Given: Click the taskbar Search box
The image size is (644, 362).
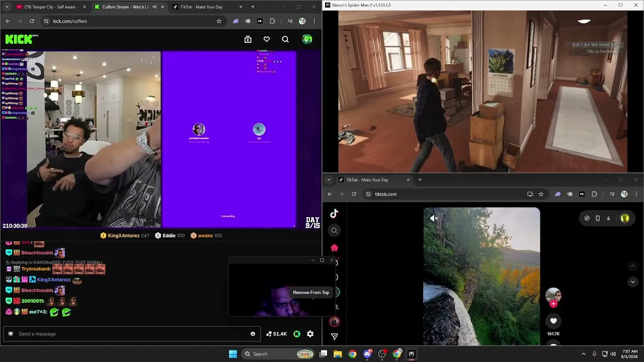Looking at the screenshot, I should pos(278,354).
